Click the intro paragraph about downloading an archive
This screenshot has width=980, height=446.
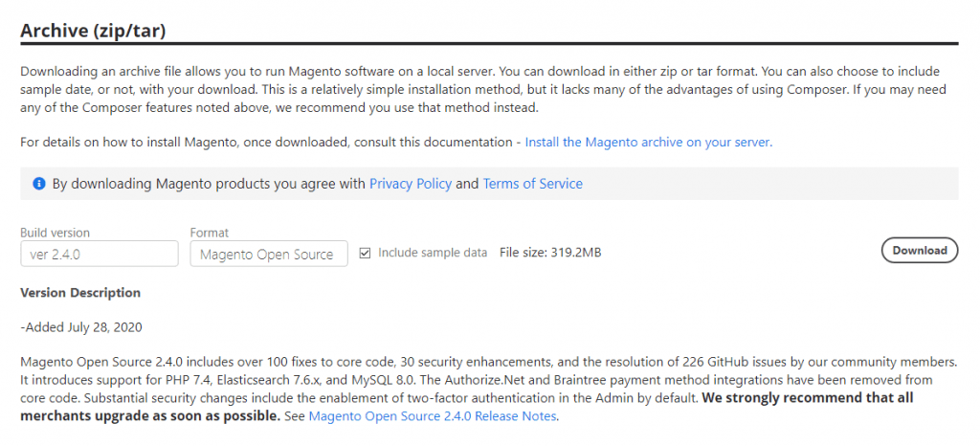click(x=483, y=89)
